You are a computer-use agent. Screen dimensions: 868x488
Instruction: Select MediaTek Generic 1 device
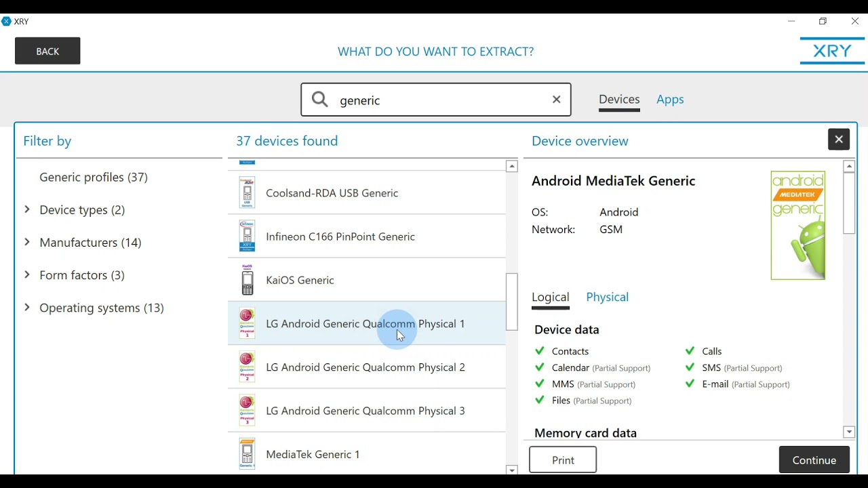point(367,453)
